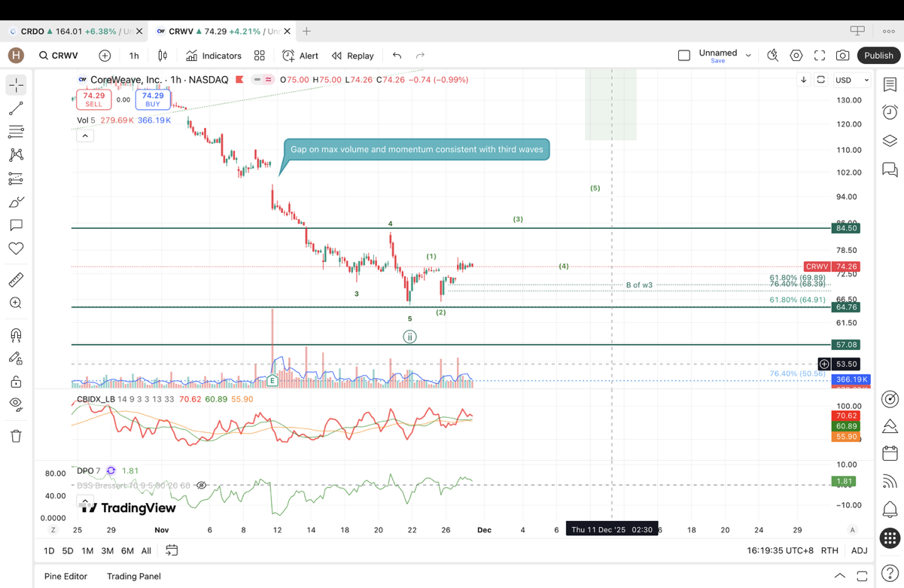The width and height of the screenshot is (904, 588).
Task: Undo the last chart action
Action: 397,56
